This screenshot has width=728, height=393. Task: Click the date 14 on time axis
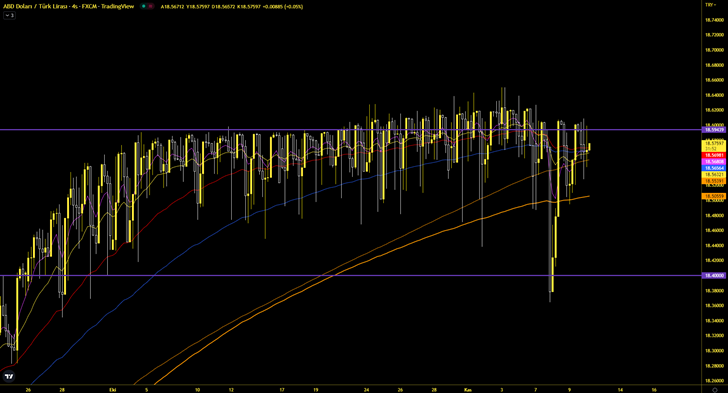(620, 390)
